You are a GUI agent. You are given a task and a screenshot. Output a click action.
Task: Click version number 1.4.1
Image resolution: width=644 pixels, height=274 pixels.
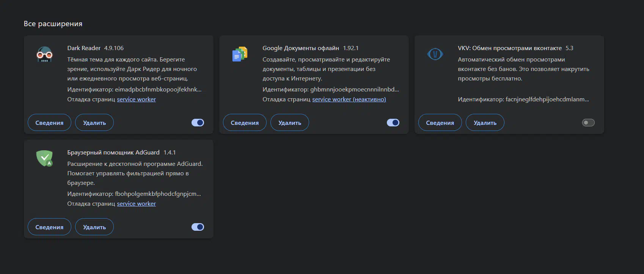point(170,153)
